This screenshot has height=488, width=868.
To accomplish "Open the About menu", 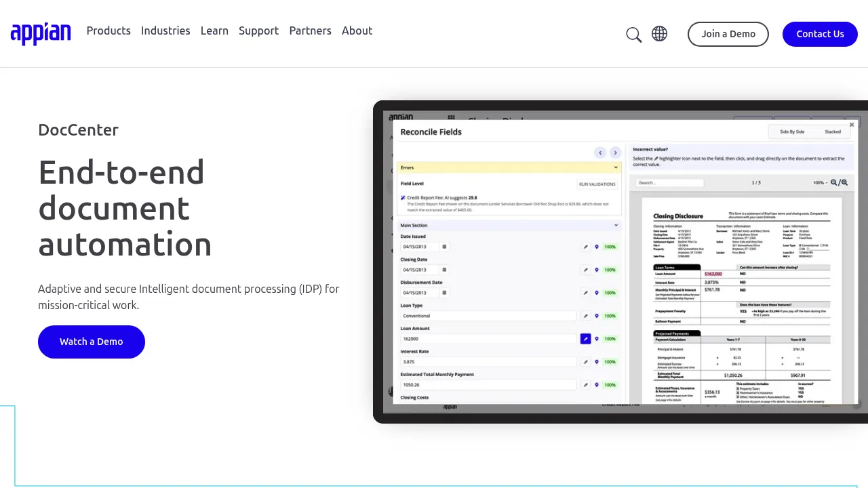I will tap(357, 30).
